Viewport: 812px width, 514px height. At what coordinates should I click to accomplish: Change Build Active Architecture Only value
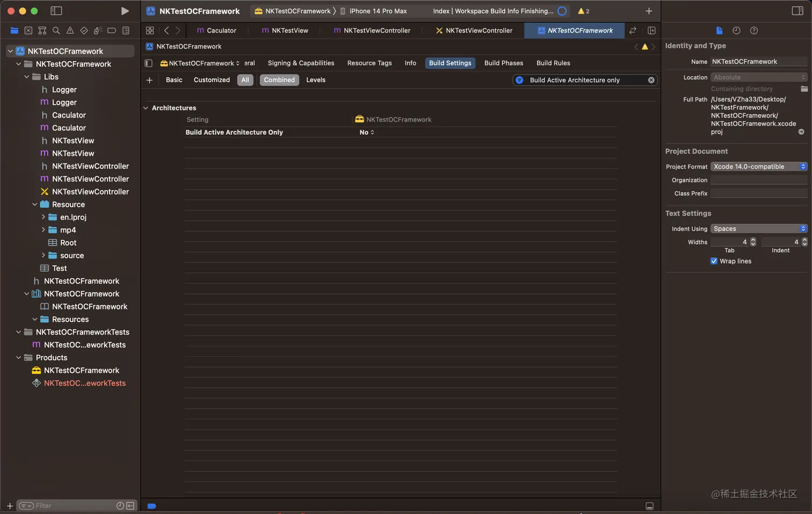point(367,132)
